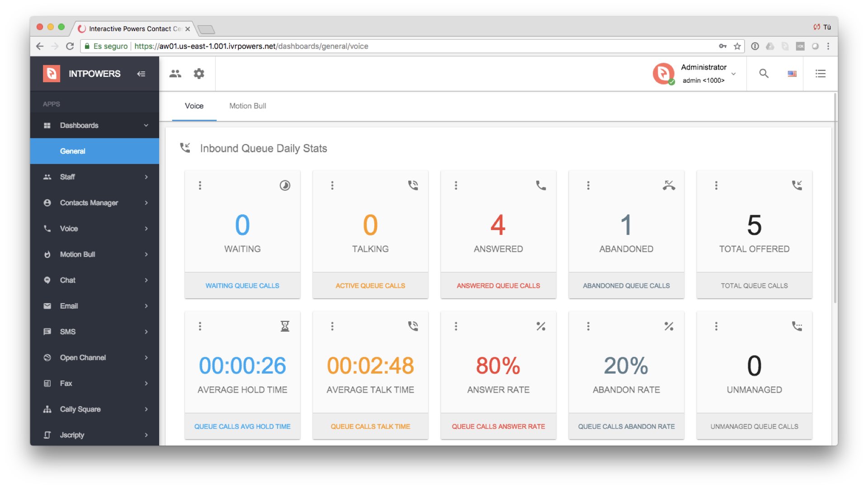Open the UNMANAGED QUEUE CALLS link
Viewport: 868px width, 488px height.
[x=754, y=427]
